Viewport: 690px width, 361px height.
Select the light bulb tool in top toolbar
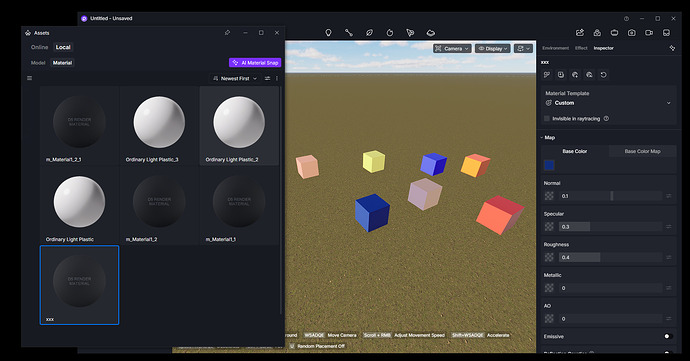pyautogui.click(x=328, y=33)
